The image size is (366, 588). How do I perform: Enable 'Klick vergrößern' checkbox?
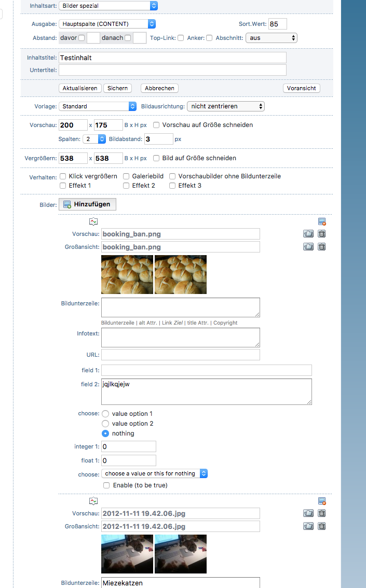[x=63, y=176]
